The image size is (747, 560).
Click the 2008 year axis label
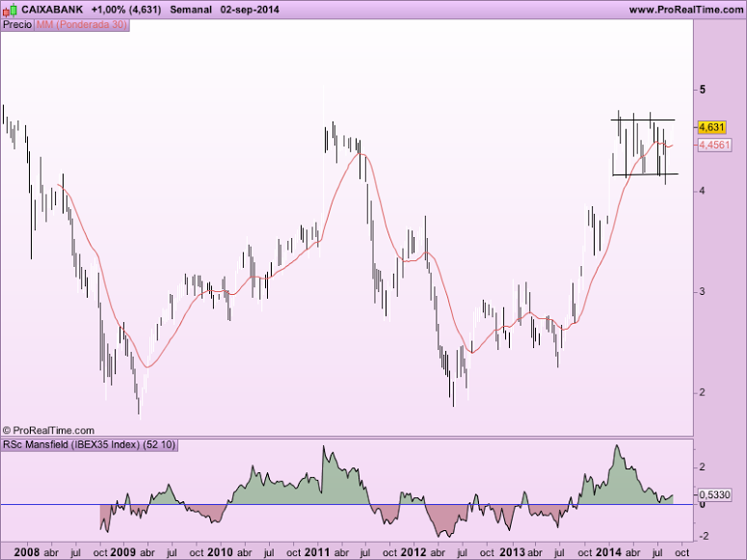pos(27,552)
